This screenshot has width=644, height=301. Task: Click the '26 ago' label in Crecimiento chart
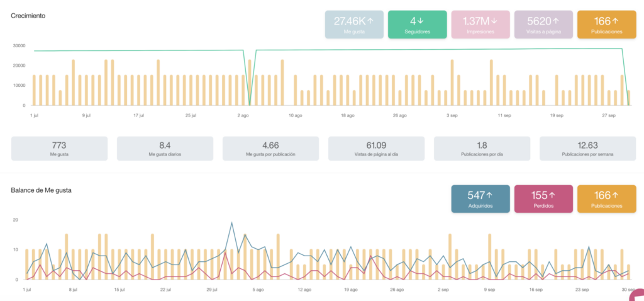click(399, 115)
